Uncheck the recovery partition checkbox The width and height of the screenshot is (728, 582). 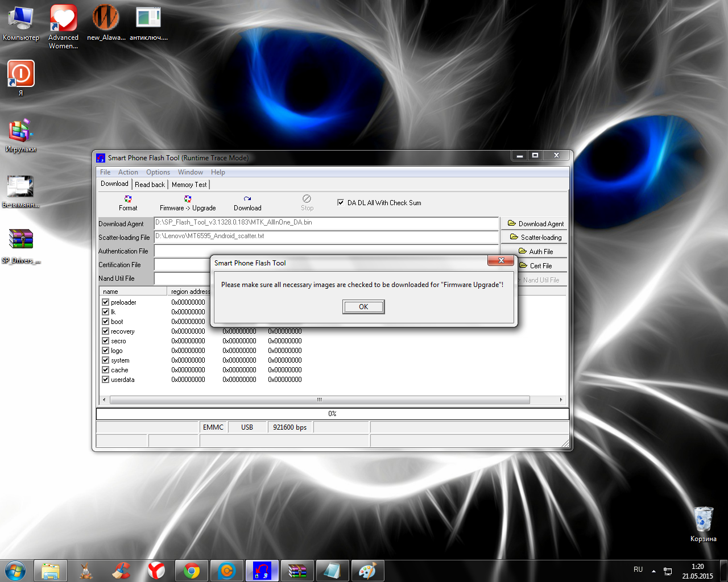click(105, 331)
